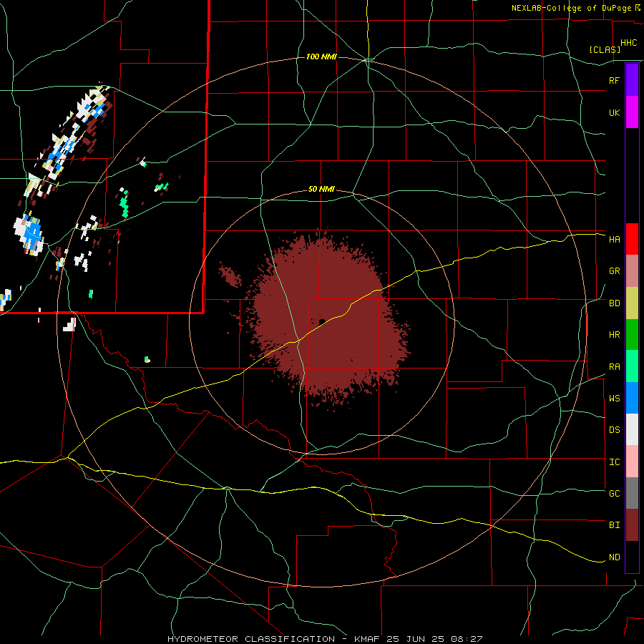Click the HA red legend swatch
Image resolution: width=644 pixels, height=644 pixels.
click(x=632, y=239)
